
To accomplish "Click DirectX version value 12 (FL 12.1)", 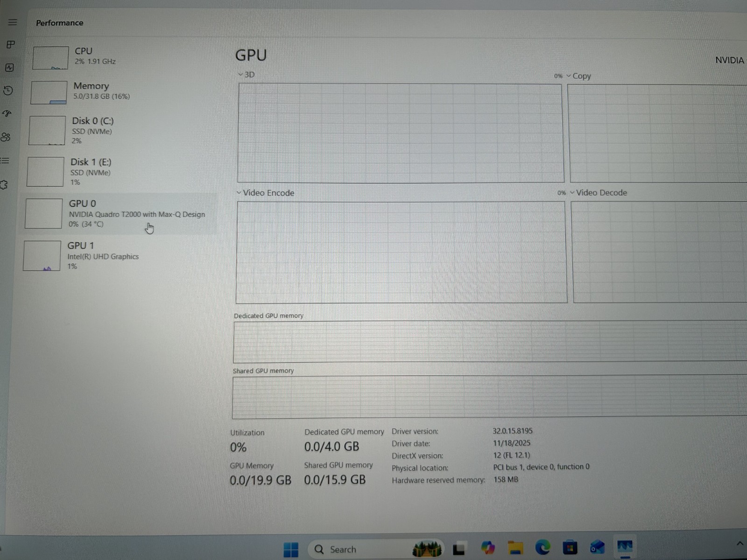I will pyautogui.click(x=512, y=455).
